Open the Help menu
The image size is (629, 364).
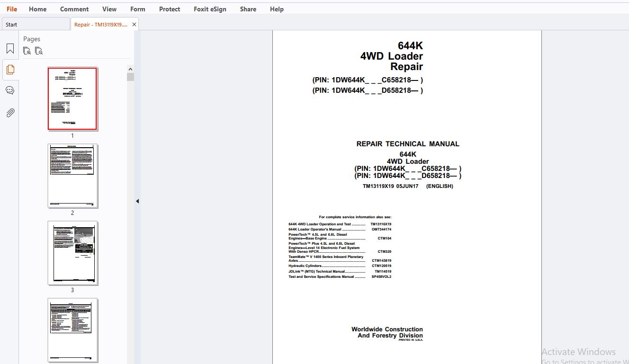click(277, 9)
